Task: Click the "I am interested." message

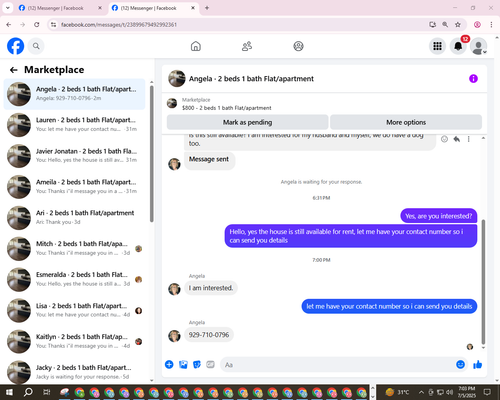Action: (211, 288)
